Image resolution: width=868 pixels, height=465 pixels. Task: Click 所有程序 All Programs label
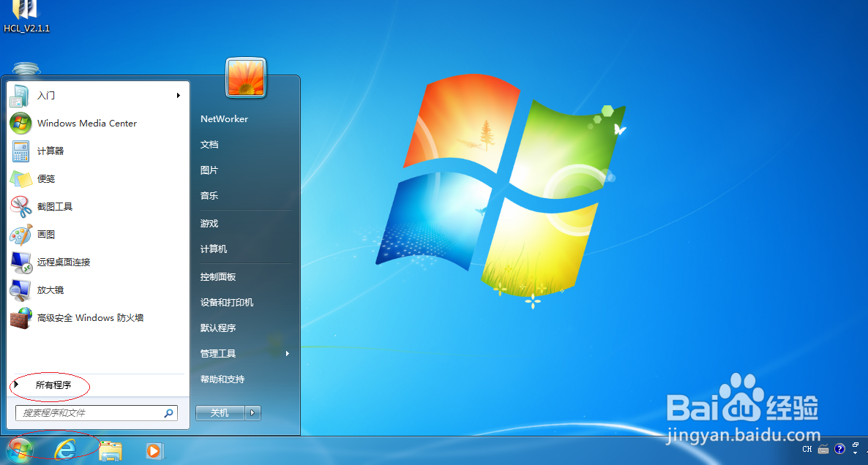[53, 385]
